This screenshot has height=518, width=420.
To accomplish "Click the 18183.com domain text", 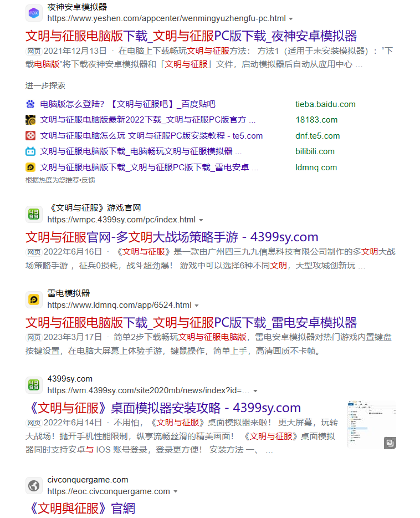I will (316, 120).
